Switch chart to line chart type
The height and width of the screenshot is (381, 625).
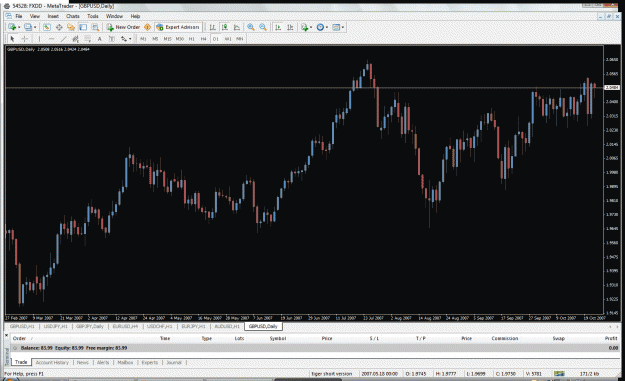tap(237, 27)
